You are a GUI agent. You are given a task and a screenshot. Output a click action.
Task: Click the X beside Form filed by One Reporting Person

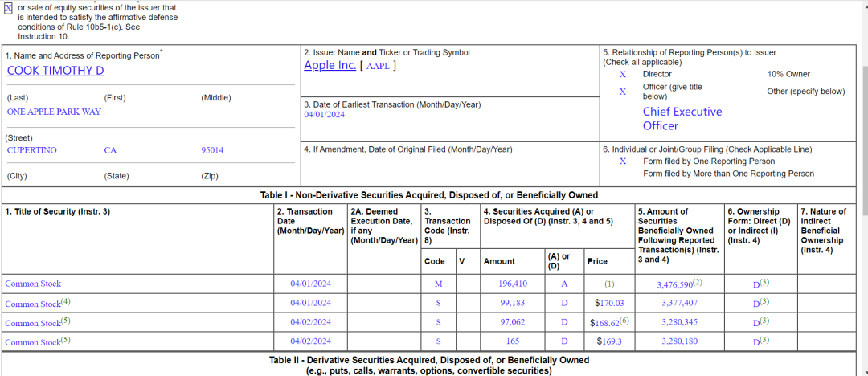click(x=622, y=161)
